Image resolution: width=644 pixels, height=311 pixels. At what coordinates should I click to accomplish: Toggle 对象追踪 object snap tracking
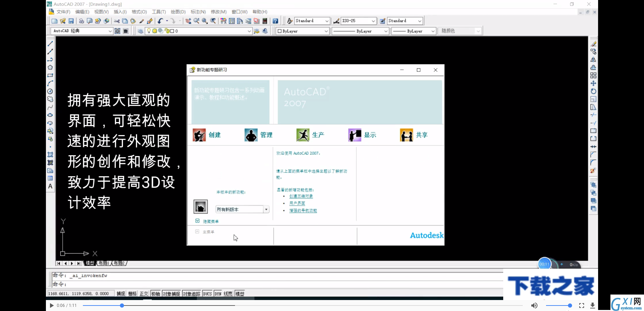(191, 294)
